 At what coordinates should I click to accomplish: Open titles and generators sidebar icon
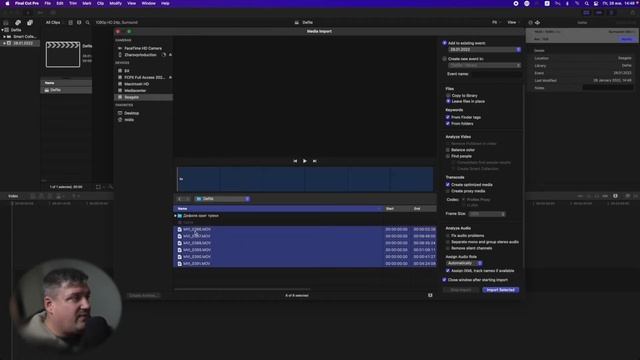pyautogui.click(x=30, y=22)
